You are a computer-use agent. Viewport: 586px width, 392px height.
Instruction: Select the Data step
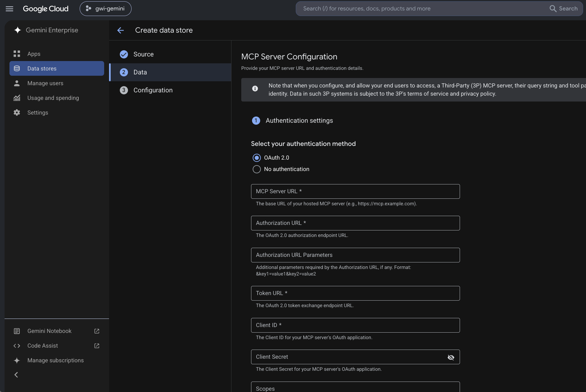[170, 72]
